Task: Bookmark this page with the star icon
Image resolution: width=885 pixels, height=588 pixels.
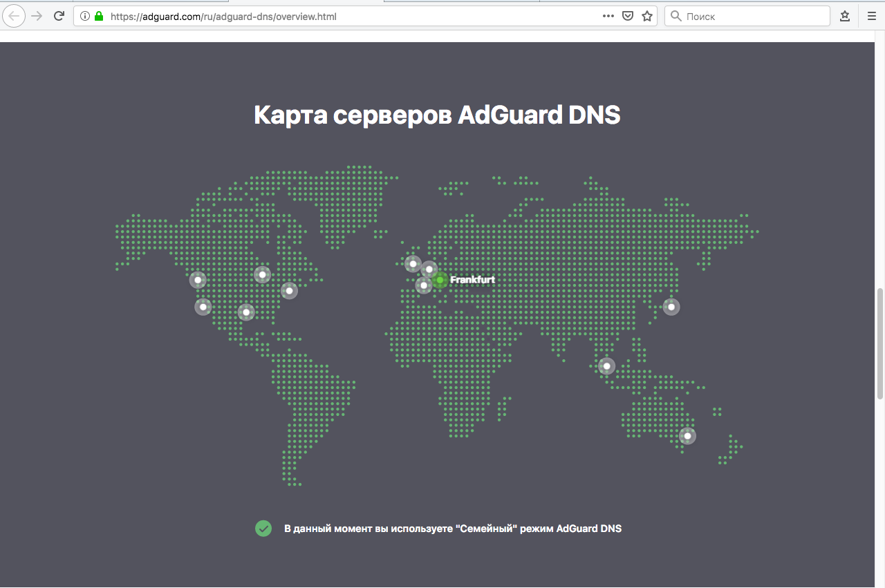Action: point(647,16)
